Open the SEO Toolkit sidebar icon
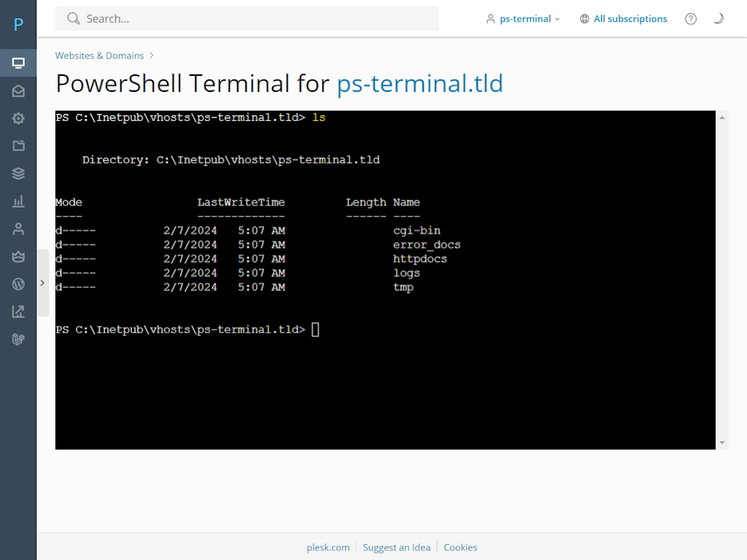747x560 pixels. click(x=18, y=311)
